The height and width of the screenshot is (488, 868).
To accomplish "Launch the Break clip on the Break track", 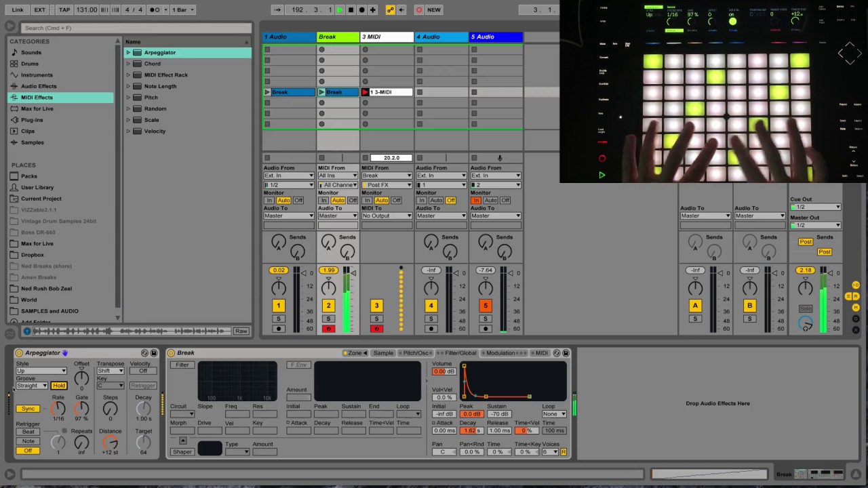I will pyautogui.click(x=321, y=92).
